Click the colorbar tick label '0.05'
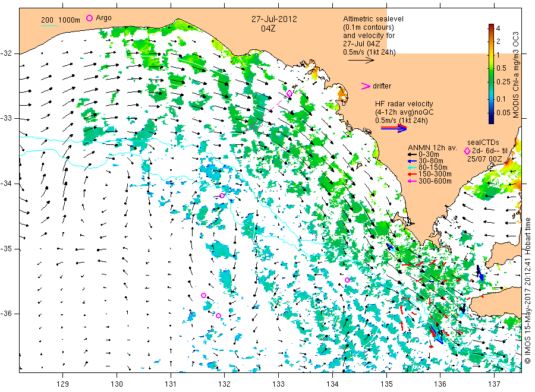This screenshot has width=535, height=392. [503, 113]
